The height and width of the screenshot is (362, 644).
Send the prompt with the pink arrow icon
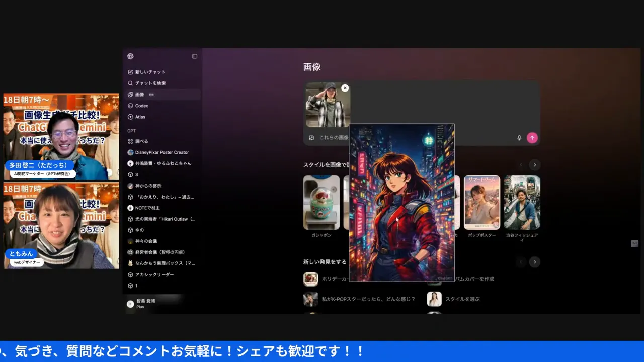(x=532, y=138)
